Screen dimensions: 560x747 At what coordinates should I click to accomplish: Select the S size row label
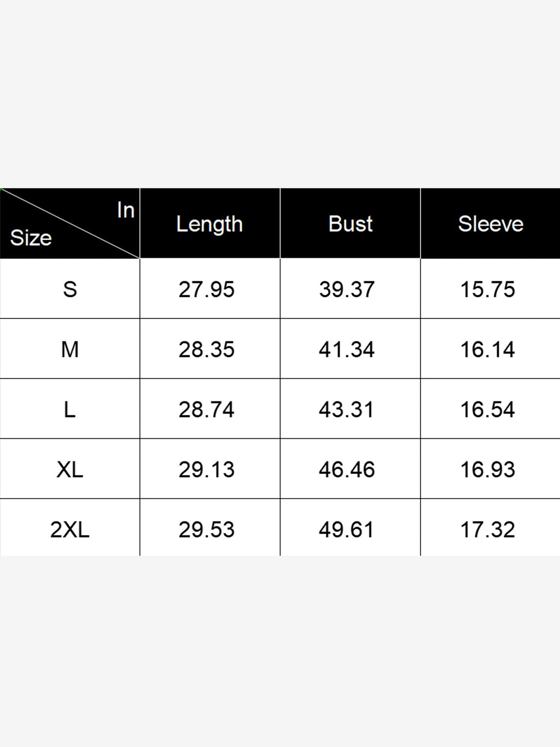tap(69, 289)
